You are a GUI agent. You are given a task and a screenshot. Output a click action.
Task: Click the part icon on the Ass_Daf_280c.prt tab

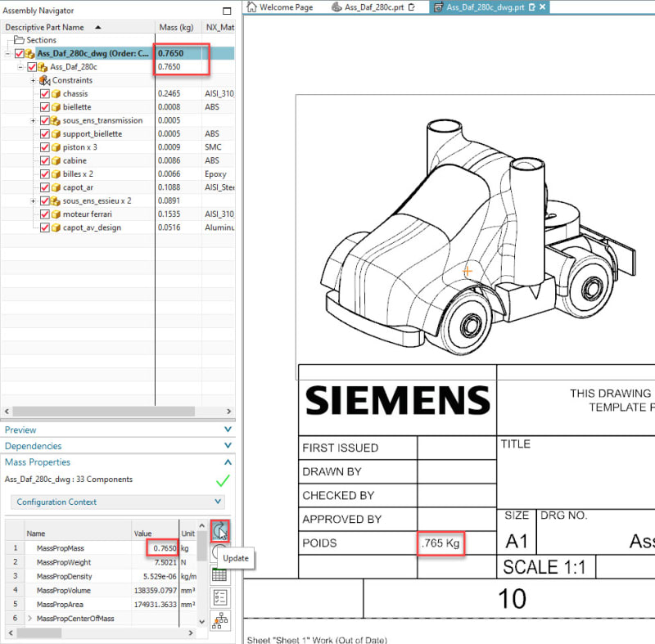coord(337,7)
